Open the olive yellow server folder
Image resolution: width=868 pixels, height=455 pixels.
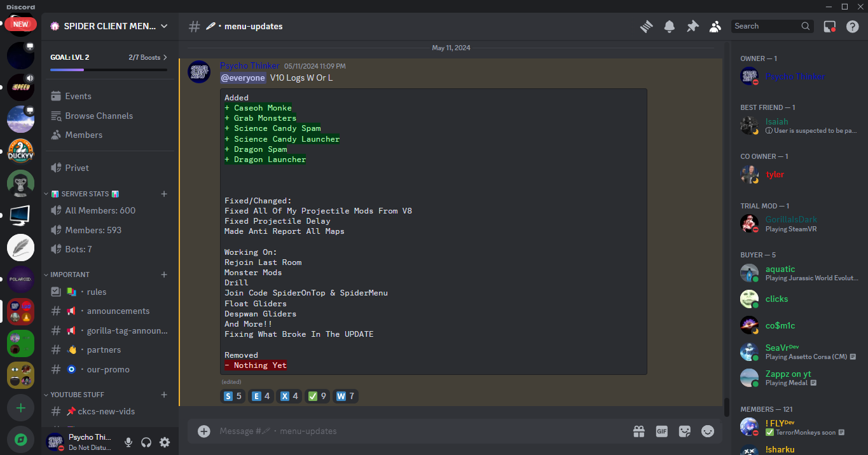[x=20, y=375]
